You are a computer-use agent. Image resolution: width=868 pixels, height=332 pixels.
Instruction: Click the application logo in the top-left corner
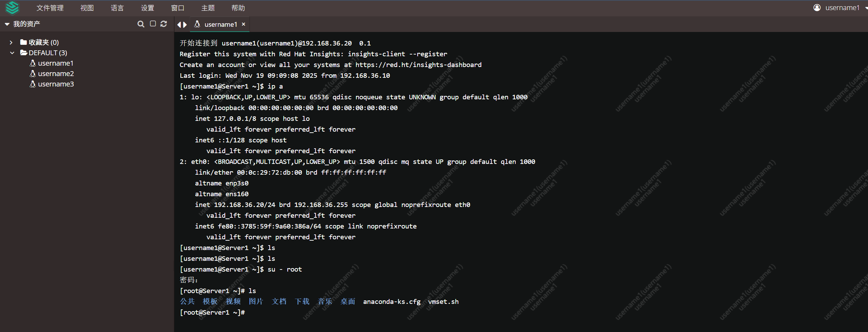13,8
